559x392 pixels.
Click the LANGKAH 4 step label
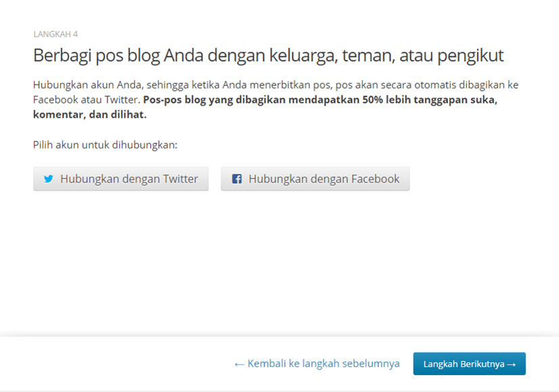(55, 34)
